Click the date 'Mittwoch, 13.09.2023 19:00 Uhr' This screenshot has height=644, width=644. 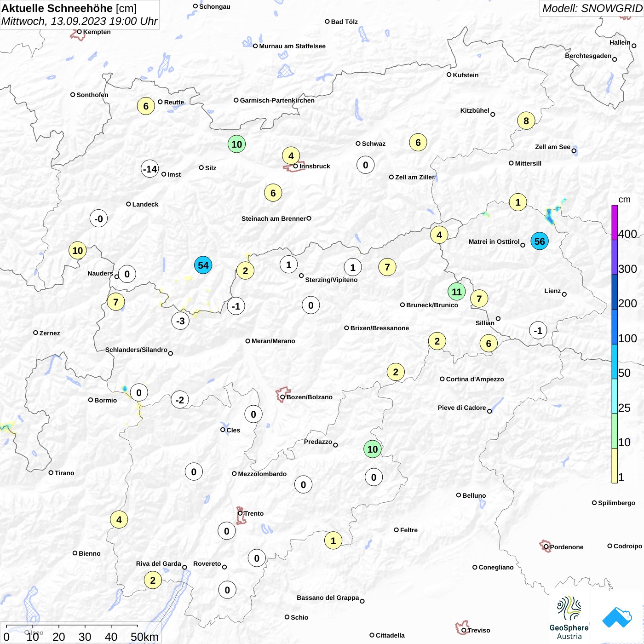[x=79, y=21]
